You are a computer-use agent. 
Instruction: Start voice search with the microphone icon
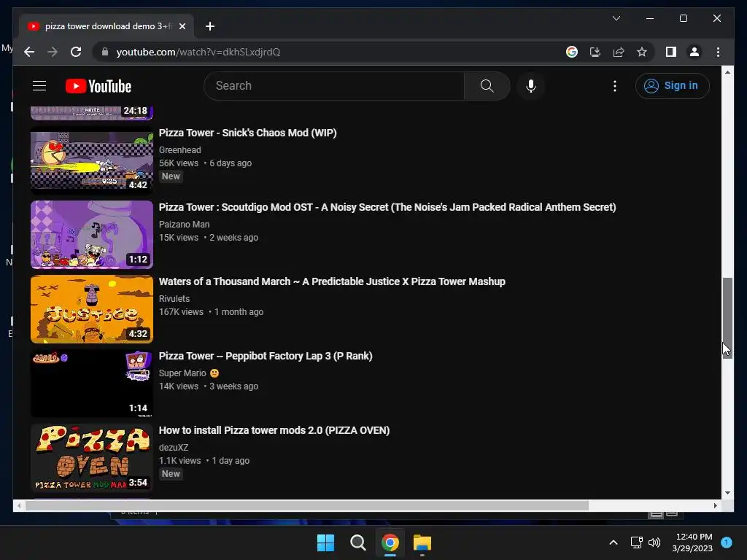pyautogui.click(x=531, y=86)
